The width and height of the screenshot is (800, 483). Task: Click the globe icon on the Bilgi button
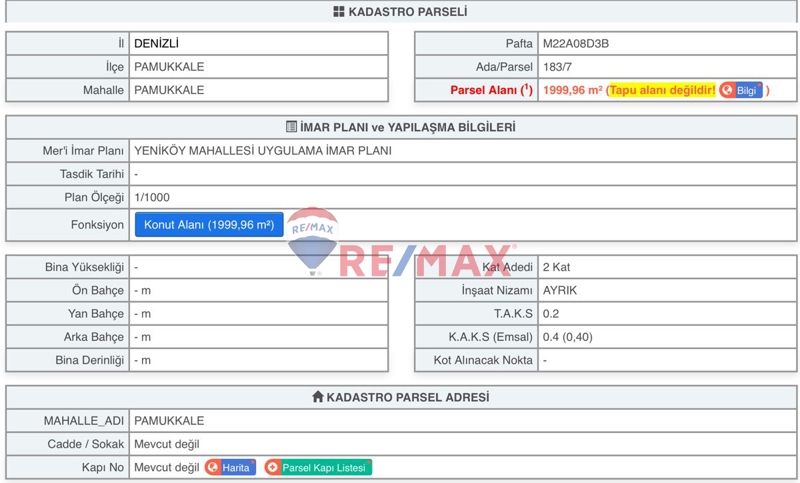pos(727,90)
